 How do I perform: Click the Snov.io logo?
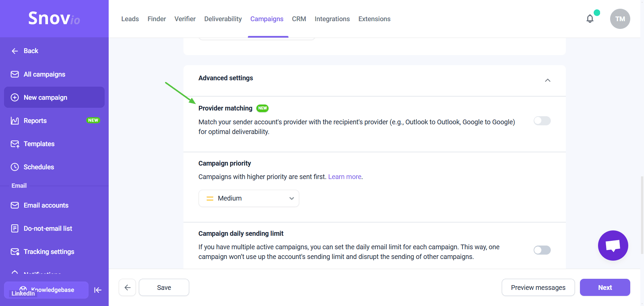(54, 18)
